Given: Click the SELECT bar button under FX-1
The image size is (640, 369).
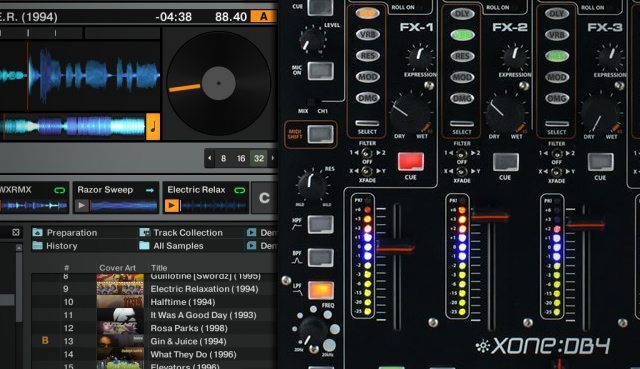Looking at the screenshot, I should click(x=367, y=123).
